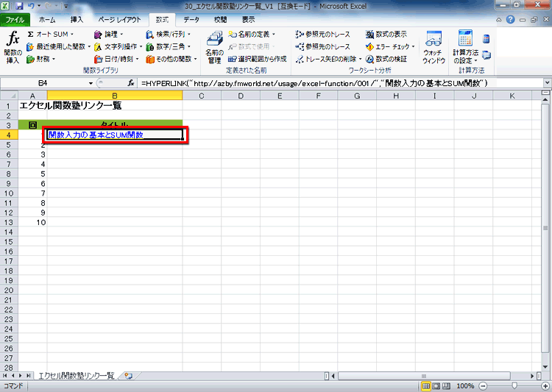The height and width of the screenshot is (392, 552).
Task: Switch to Normal view in status bar
Action: 426,386
